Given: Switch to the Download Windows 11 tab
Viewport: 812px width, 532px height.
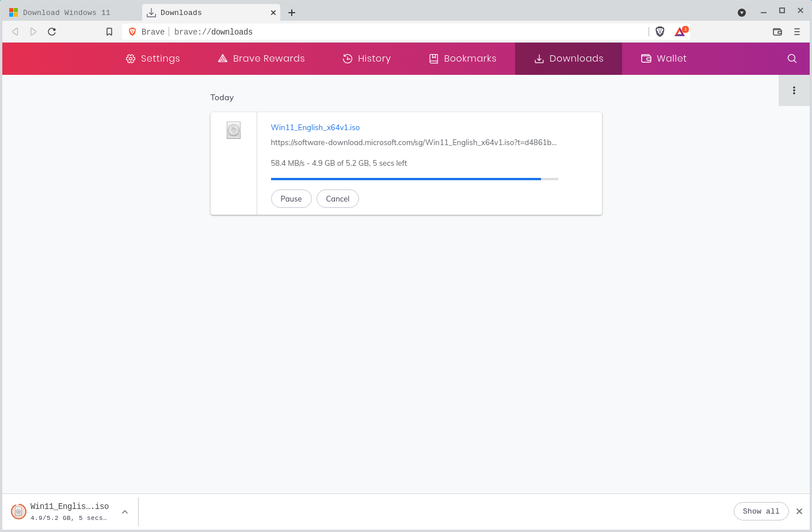Looking at the screenshot, I should 66,13.
